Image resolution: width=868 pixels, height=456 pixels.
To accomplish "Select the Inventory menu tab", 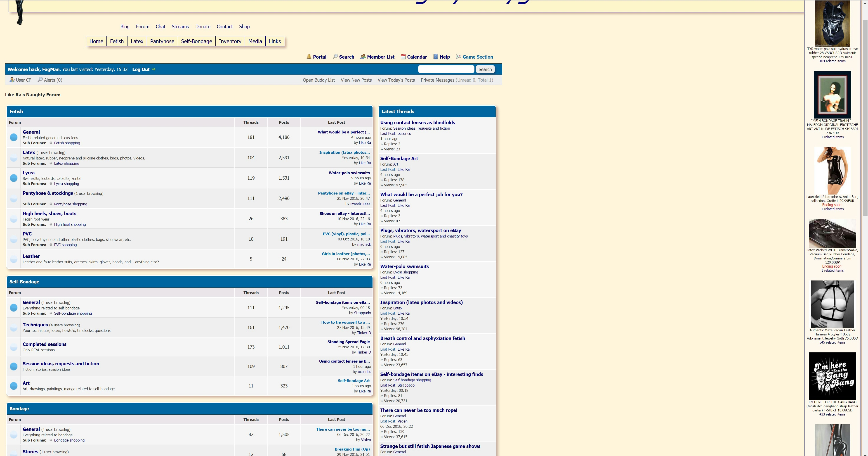I will (x=230, y=41).
